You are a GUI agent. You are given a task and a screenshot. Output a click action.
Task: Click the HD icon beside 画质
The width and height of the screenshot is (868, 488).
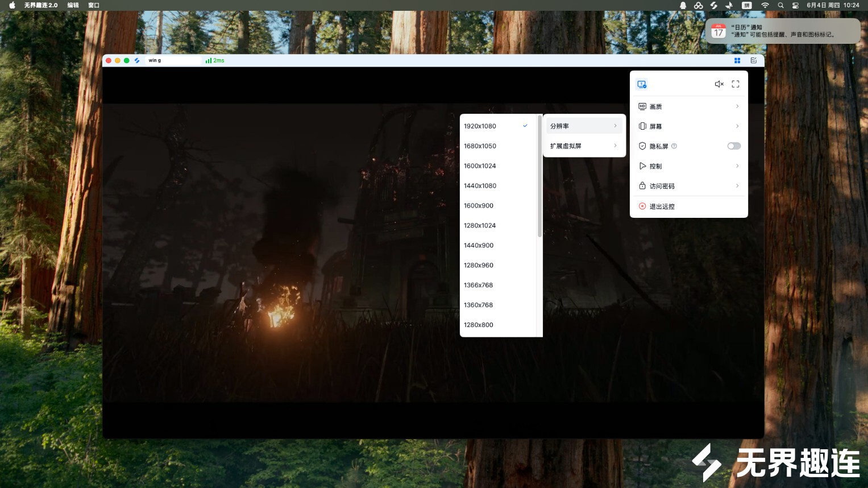(642, 106)
